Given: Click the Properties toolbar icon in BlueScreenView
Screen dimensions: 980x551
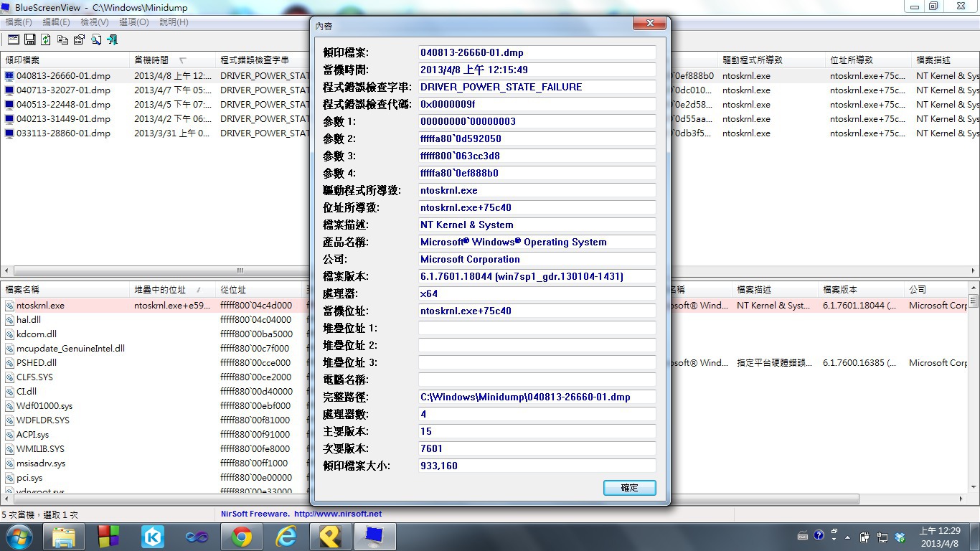Looking at the screenshot, I should (79, 40).
